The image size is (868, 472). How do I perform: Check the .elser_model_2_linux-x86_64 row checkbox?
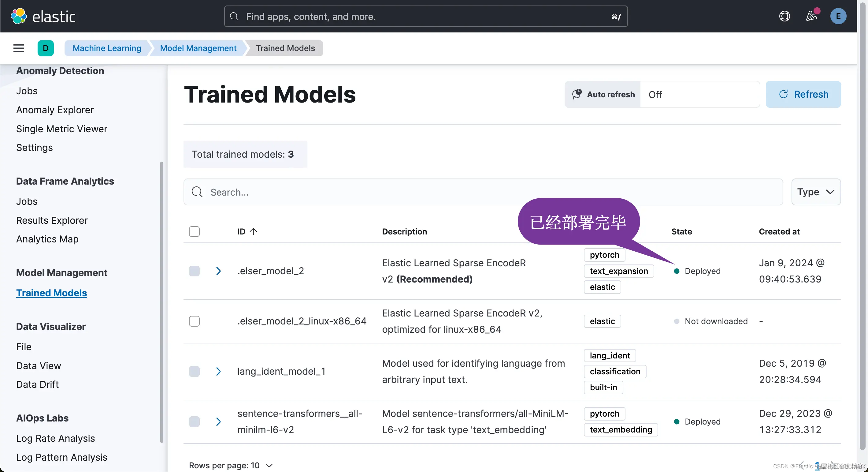(194, 321)
